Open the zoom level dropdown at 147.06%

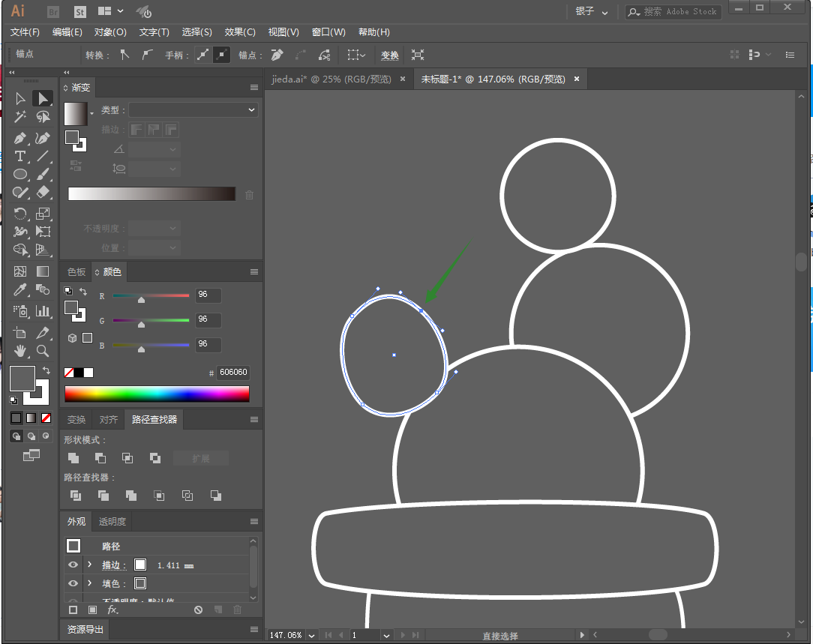pos(310,635)
